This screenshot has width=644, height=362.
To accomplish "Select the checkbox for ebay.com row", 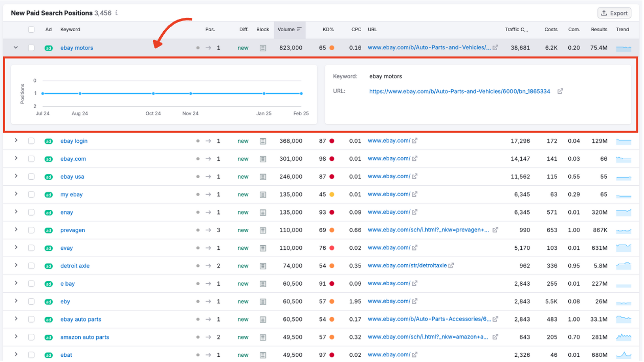I will point(31,159).
